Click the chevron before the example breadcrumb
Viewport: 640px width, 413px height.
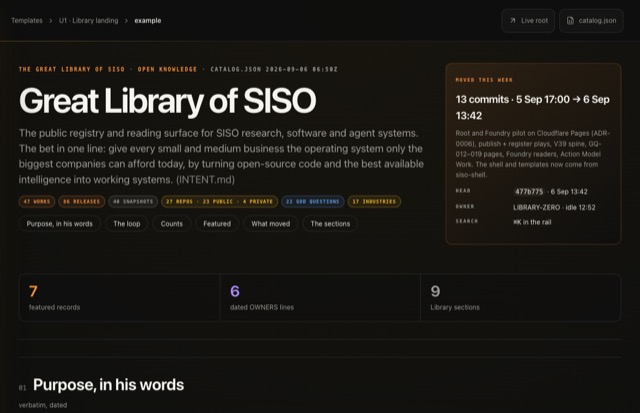point(126,21)
